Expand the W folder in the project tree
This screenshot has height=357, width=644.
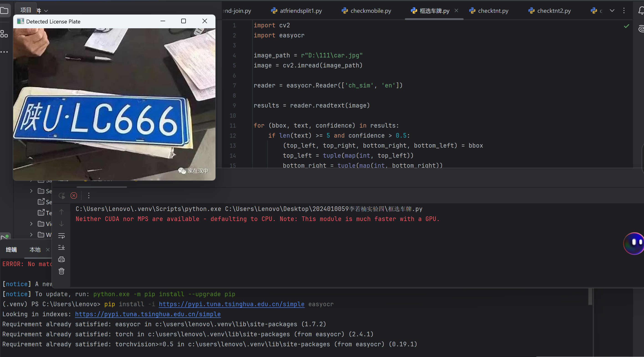[31, 235]
